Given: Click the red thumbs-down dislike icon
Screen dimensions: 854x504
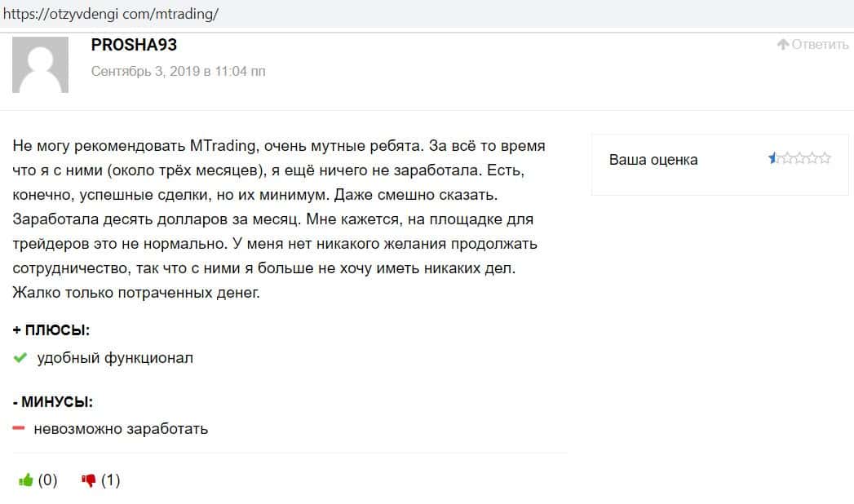Looking at the screenshot, I should point(89,480).
